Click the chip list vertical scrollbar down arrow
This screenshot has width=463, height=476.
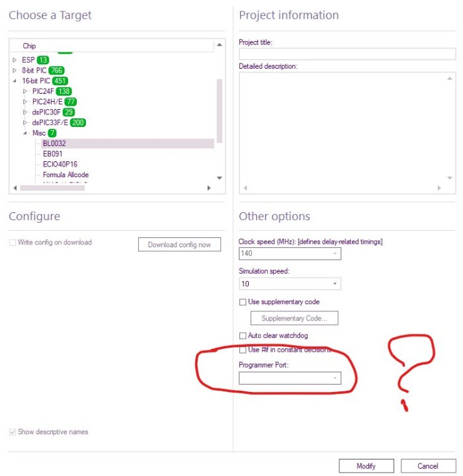pos(220,178)
